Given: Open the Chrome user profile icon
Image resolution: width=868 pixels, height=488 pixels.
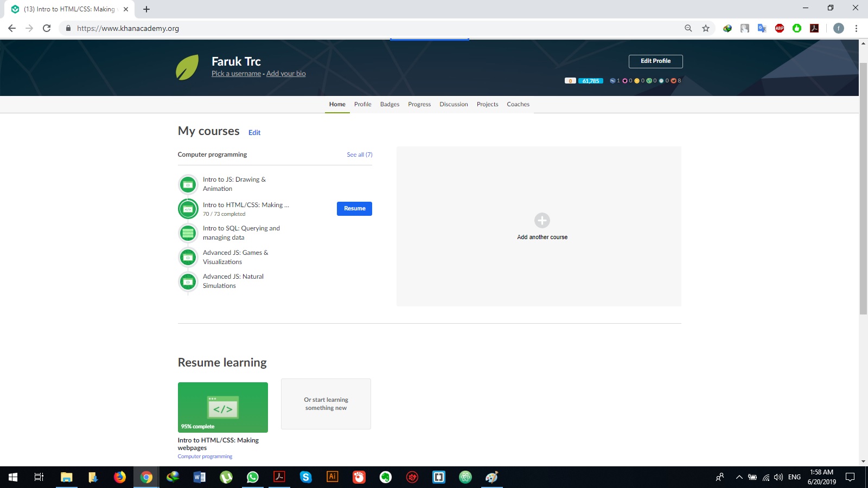Looking at the screenshot, I should point(839,28).
